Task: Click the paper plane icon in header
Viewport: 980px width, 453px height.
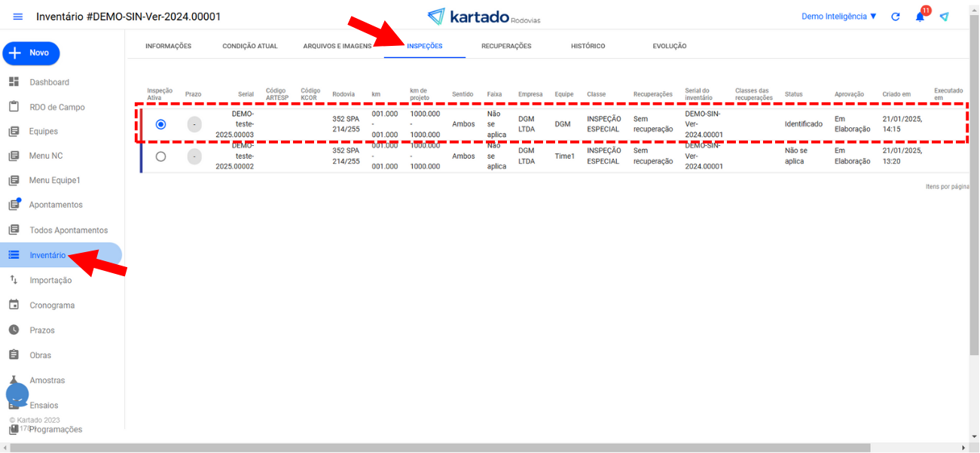Action: [944, 17]
